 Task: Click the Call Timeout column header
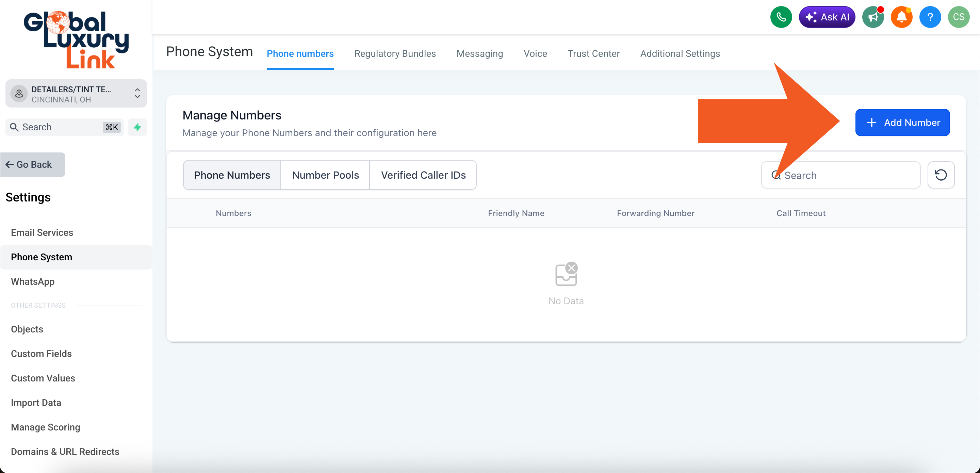[801, 213]
